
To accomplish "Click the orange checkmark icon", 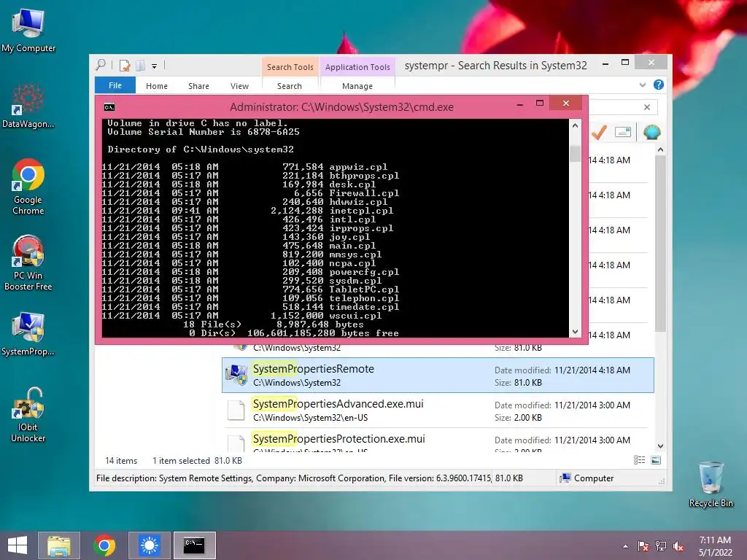I will coord(599,132).
